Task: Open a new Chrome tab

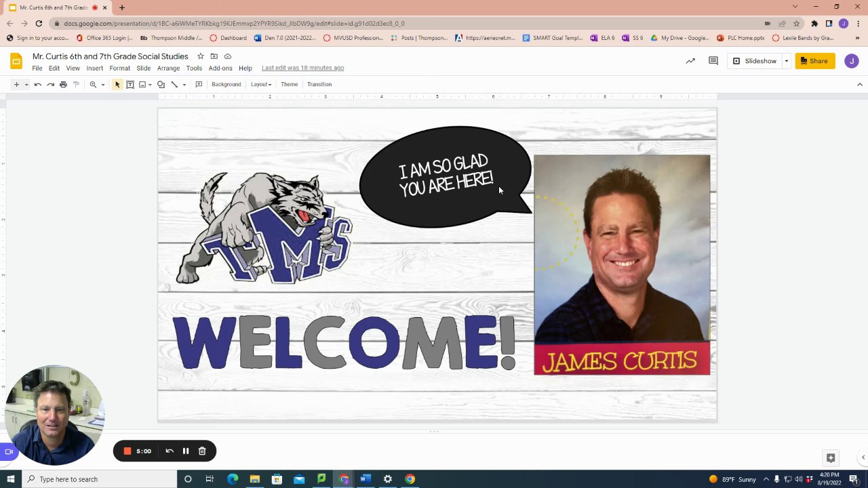Action: (122, 7)
